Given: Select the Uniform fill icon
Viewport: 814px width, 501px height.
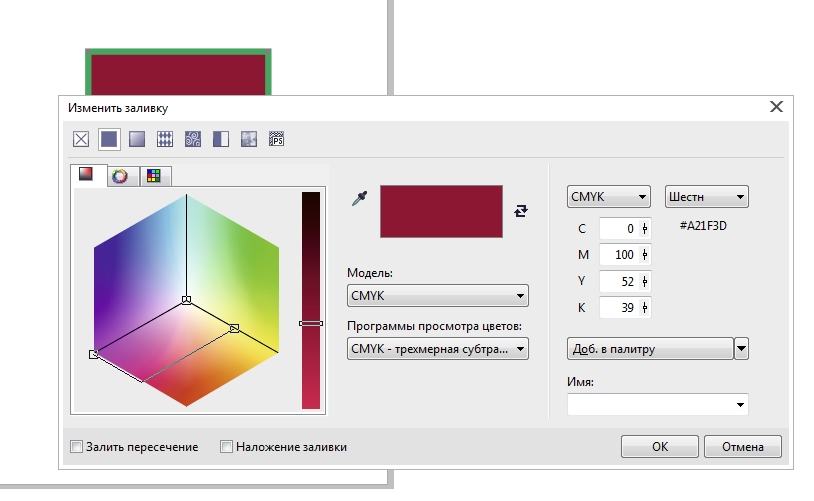Looking at the screenshot, I should tap(109, 139).
